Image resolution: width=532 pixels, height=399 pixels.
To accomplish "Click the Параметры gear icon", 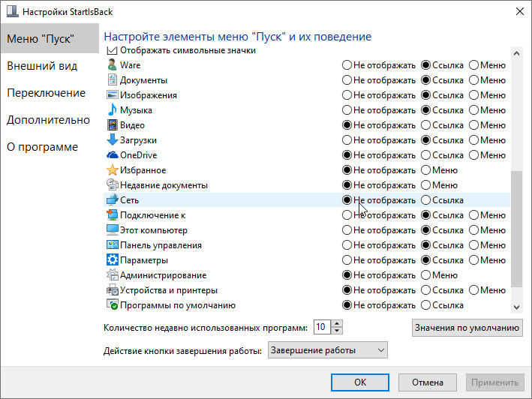I will [x=113, y=260].
